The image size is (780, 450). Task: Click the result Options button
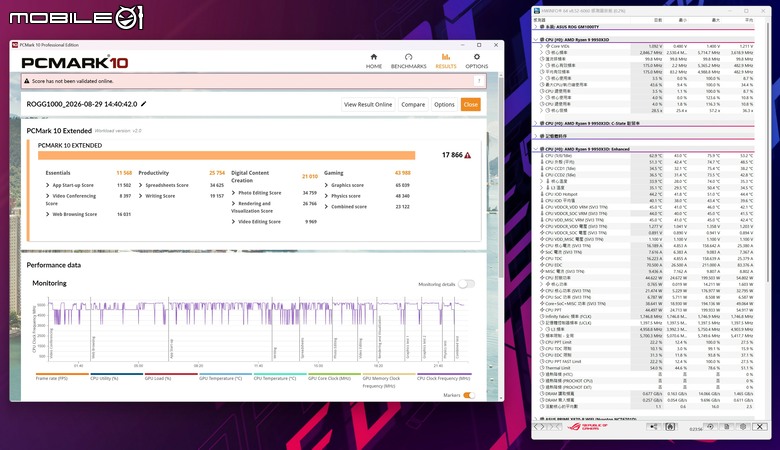click(x=444, y=104)
